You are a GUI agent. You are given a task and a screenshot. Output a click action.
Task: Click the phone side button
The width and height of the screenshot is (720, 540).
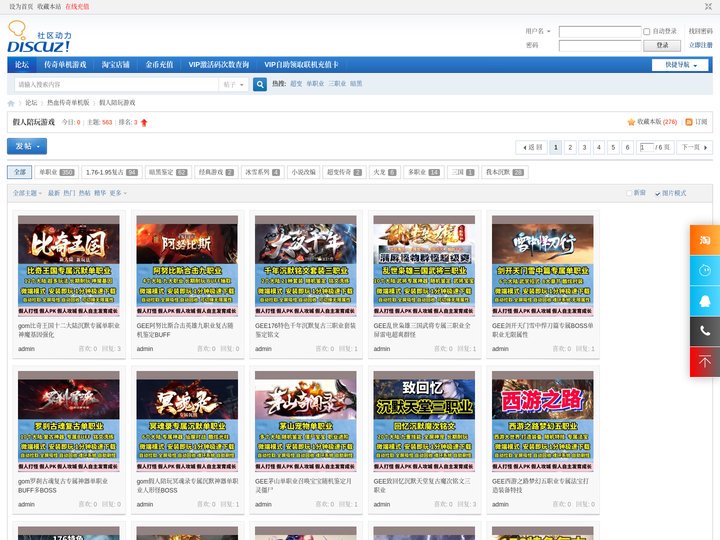[705, 331]
